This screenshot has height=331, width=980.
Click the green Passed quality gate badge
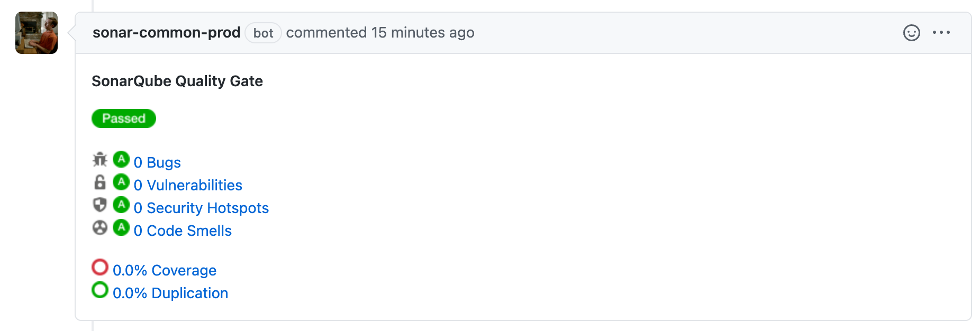pyautogui.click(x=124, y=118)
